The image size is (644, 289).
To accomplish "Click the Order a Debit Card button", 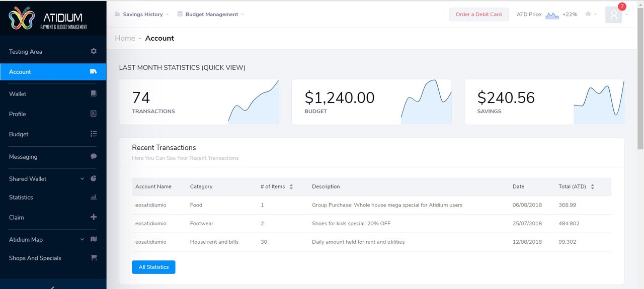I will coord(478,14).
